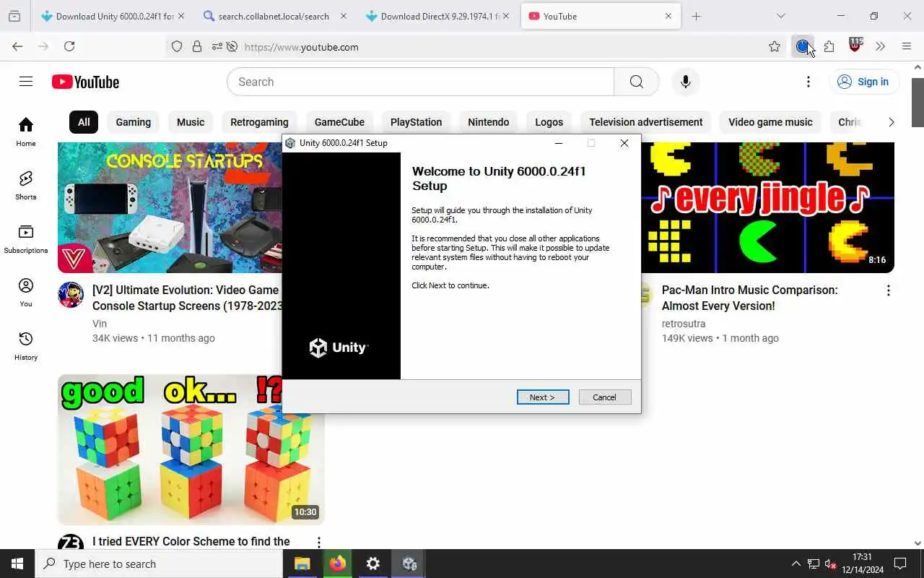Go to Home in YouTube sidebar

coord(26,131)
